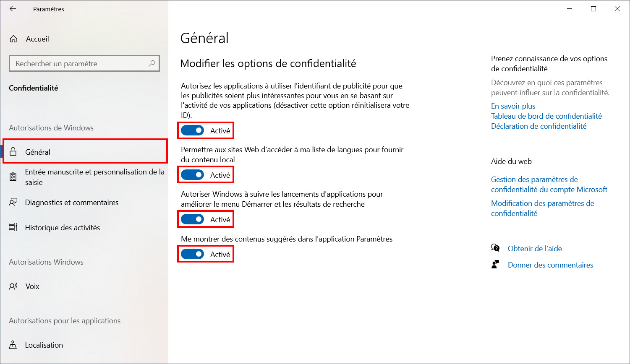The height and width of the screenshot is (364, 630).
Task: Toggle suggested content in Paramètres
Action: pyautogui.click(x=193, y=254)
